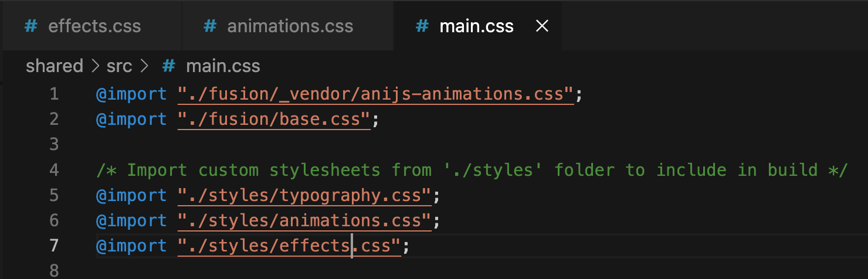Viewport: 868px width, 279px height.
Task: Click the CSS file icon in breadcrumb
Action: click(x=169, y=66)
